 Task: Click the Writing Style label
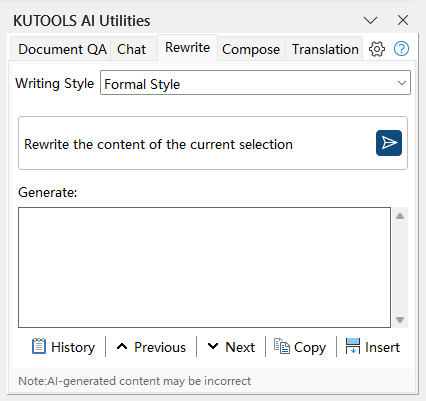pos(55,83)
